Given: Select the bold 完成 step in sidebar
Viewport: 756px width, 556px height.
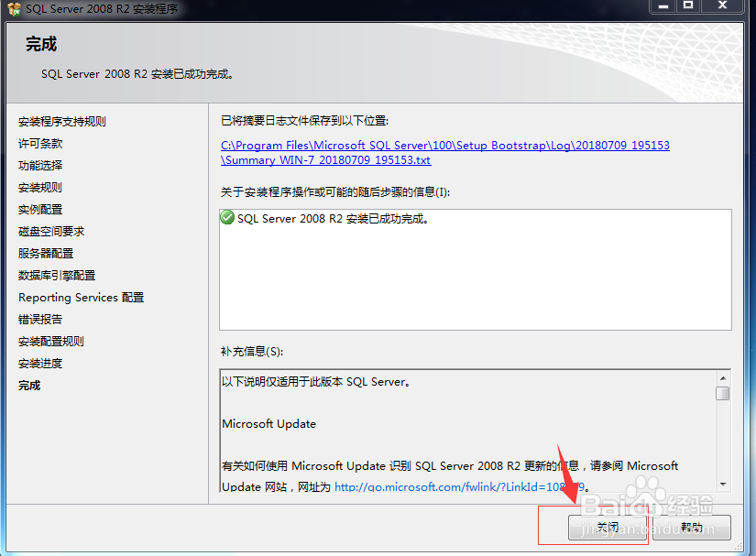Looking at the screenshot, I should tap(29, 386).
